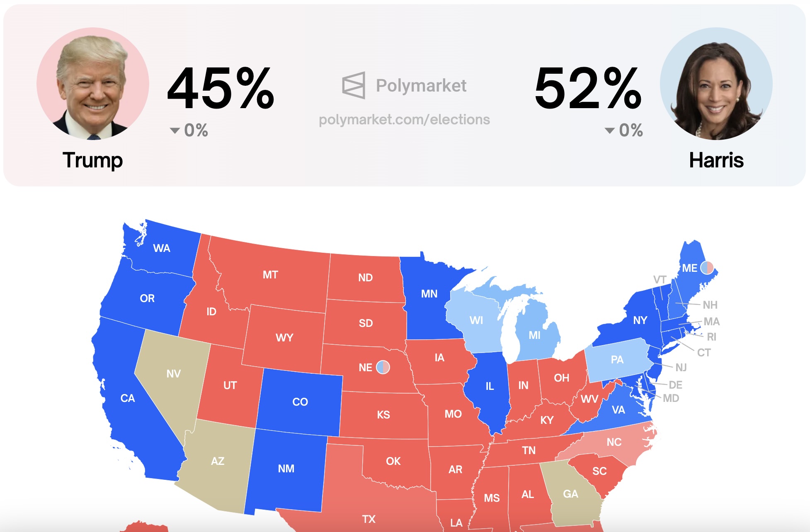810x532 pixels.
Task: Click the split-district circle icon on Nebraska
Action: [383, 367]
